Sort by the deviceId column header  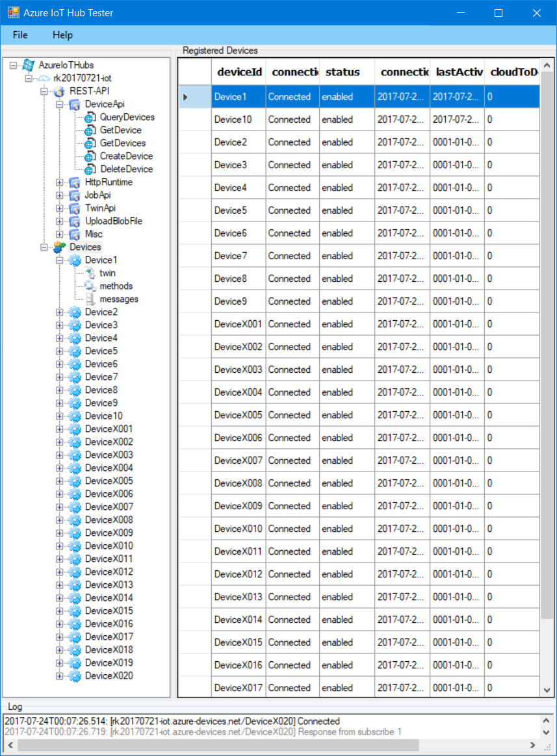click(239, 72)
